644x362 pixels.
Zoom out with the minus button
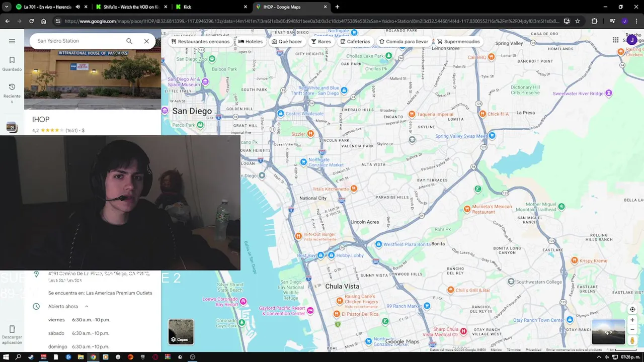point(632,329)
